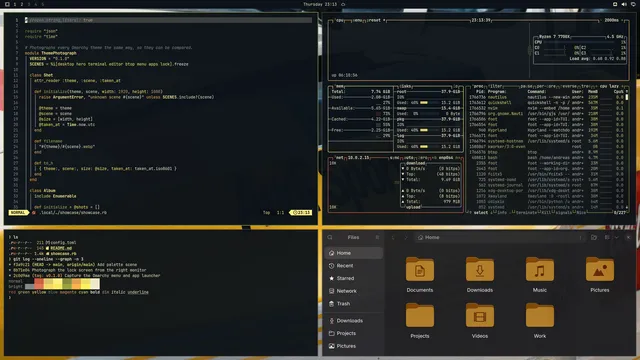Open the volume control in top bar

click(x=624, y=4)
